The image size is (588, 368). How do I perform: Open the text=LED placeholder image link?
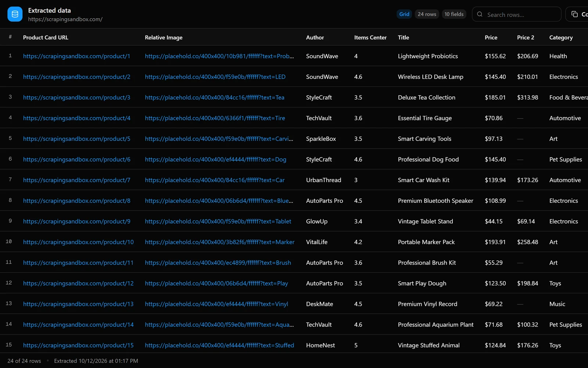point(215,77)
